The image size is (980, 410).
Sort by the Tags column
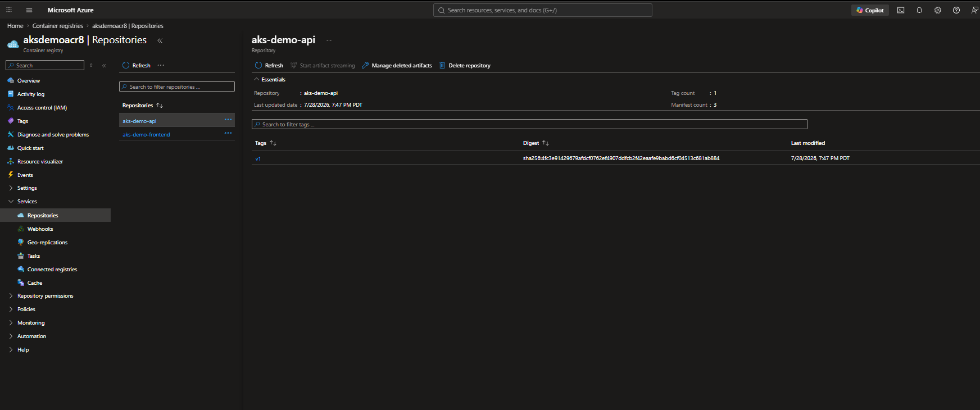266,143
